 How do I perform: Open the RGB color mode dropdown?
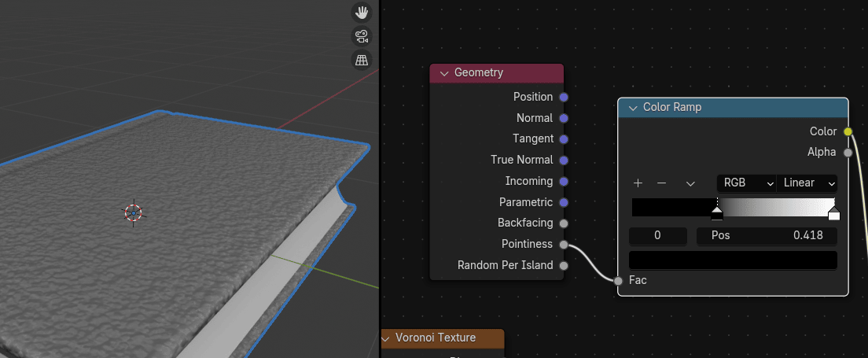[745, 183]
